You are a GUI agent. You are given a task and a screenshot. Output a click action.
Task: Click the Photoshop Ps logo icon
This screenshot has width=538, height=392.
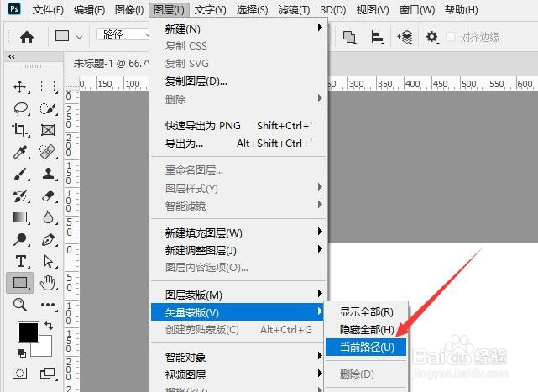[14, 8]
